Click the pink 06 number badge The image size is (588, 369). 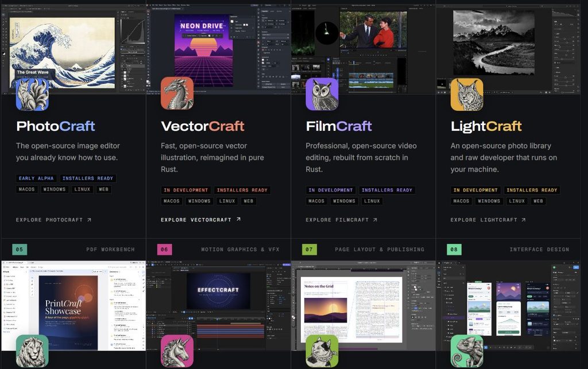164,249
